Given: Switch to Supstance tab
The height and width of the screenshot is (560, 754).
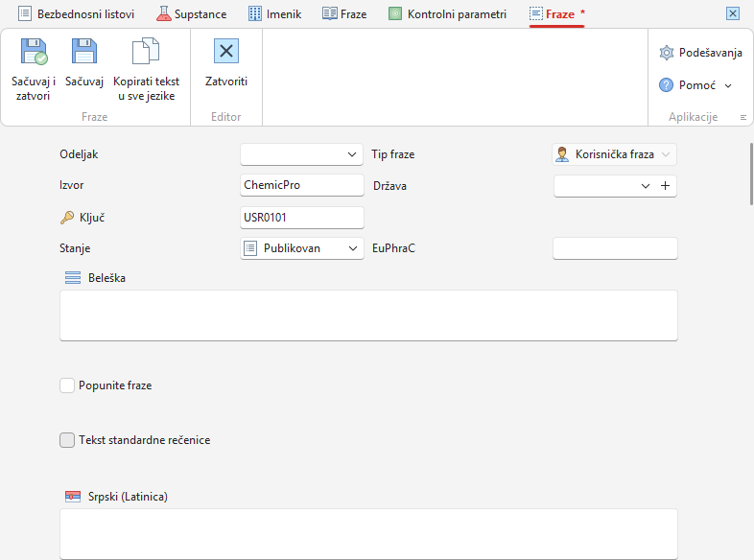Looking at the screenshot, I should tap(192, 14).
